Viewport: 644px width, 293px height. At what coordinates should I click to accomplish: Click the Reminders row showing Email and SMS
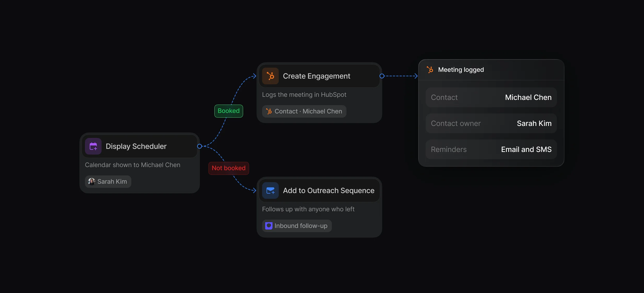point(491,149)
